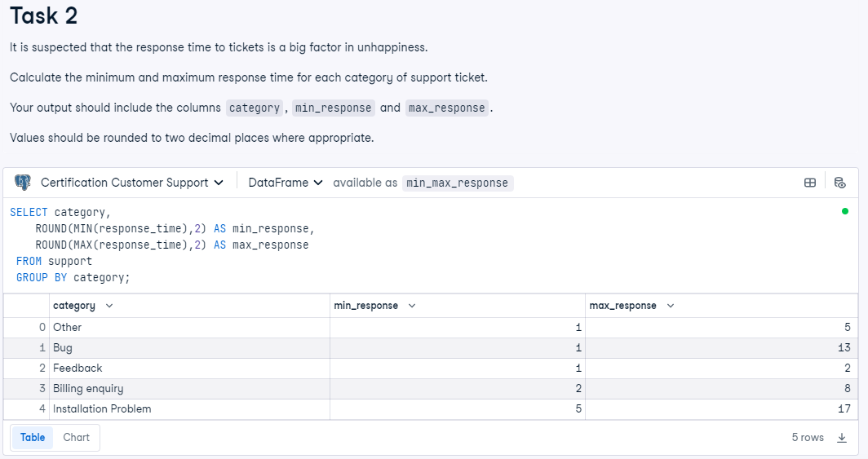
Task: Click the table grid icon in cell header
Action: tap(810, 183)
